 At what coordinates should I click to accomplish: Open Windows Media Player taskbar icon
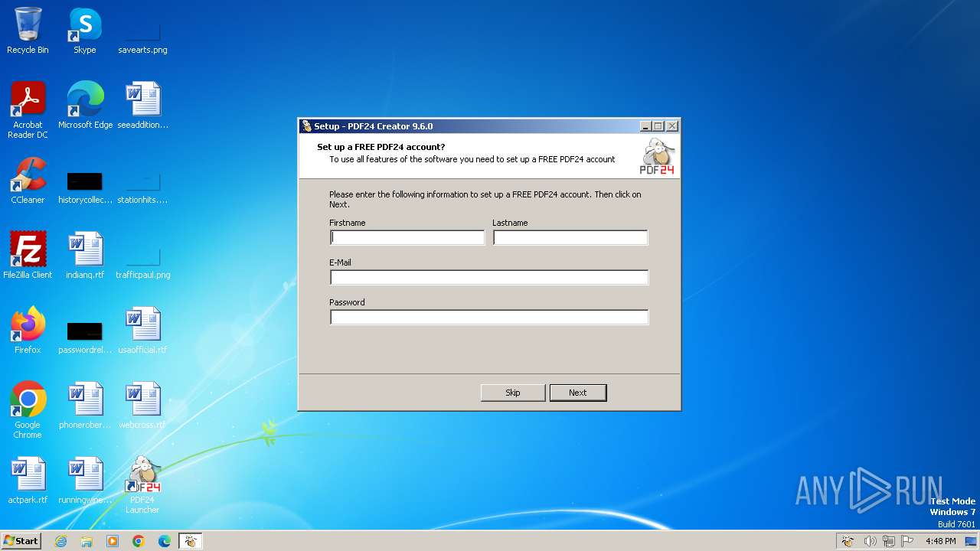(113, 541)
